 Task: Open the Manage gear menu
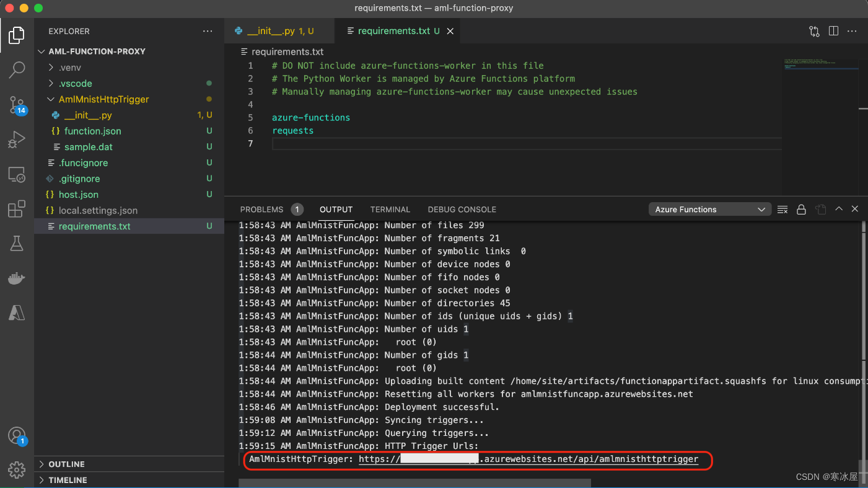pyautogui.click(x=17, y=469)
